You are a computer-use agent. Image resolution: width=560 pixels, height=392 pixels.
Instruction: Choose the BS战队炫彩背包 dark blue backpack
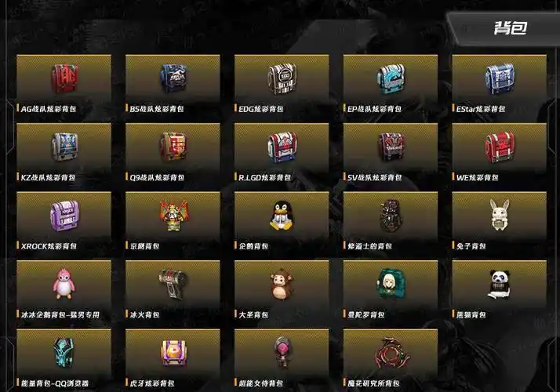pyautogui.click(x=173, y=78)
